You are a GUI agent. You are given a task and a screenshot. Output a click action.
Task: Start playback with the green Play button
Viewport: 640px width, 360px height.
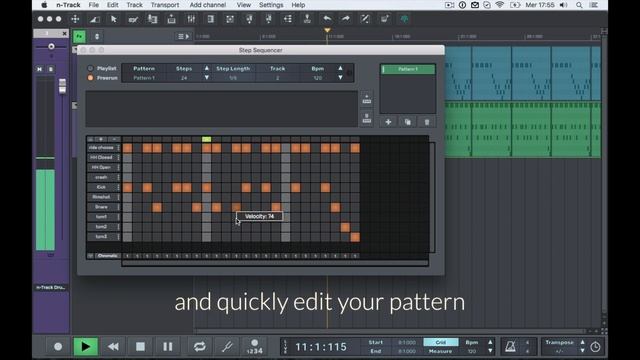tap(85, 347)
